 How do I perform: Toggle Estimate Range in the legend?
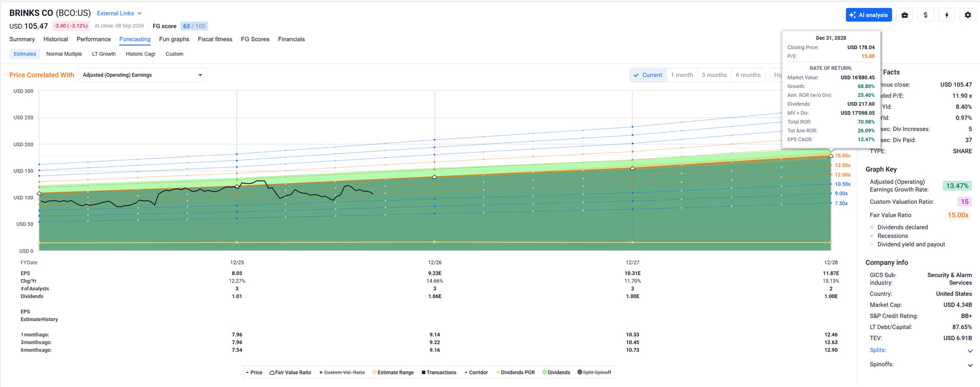click(x=393, y=372)
